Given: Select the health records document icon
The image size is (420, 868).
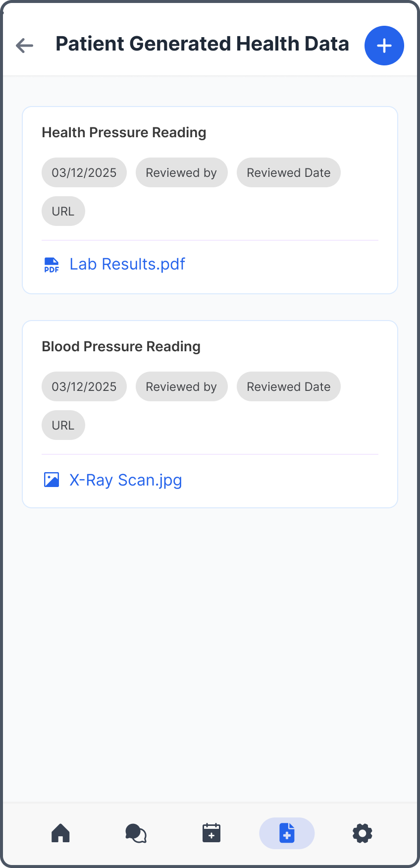Looking at the screenshot, I should [287, 833].
